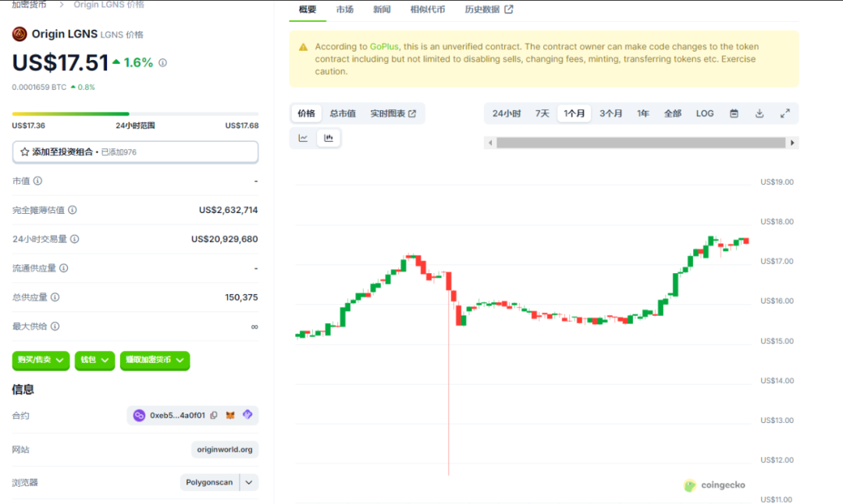Toggle LOG scale on the chart
The height and width of the screenshot is (504, 843).
point(705,114)
